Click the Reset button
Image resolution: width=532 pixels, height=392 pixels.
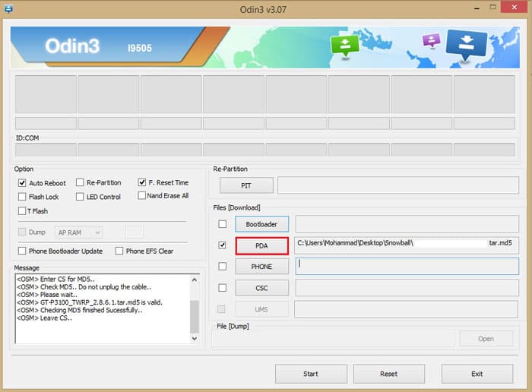click(x=389, y=374)
